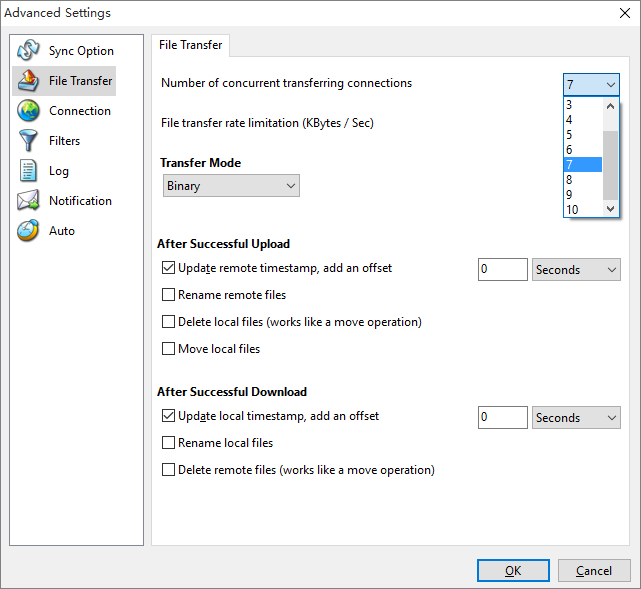This screenshot has width=641, height=589.
Task: Click the Filters funnel icon
Action: click(x=28, y=141)
